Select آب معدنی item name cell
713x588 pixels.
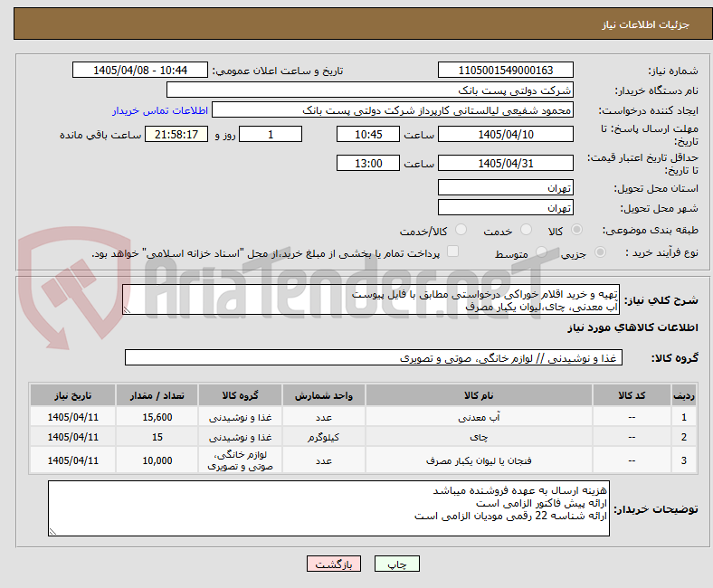(x=479, y=417)
